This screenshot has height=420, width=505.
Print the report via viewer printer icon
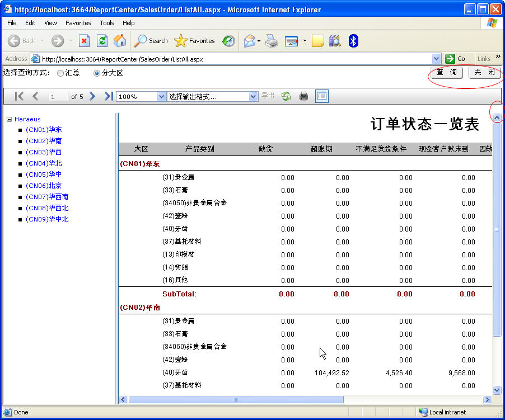coord(303,96)
